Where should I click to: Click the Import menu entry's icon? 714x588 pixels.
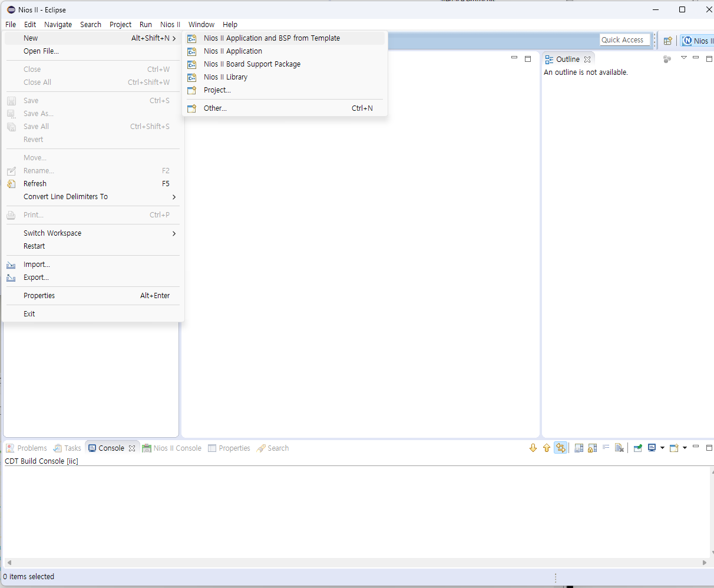pyautogui.click(x=11, y=265)
